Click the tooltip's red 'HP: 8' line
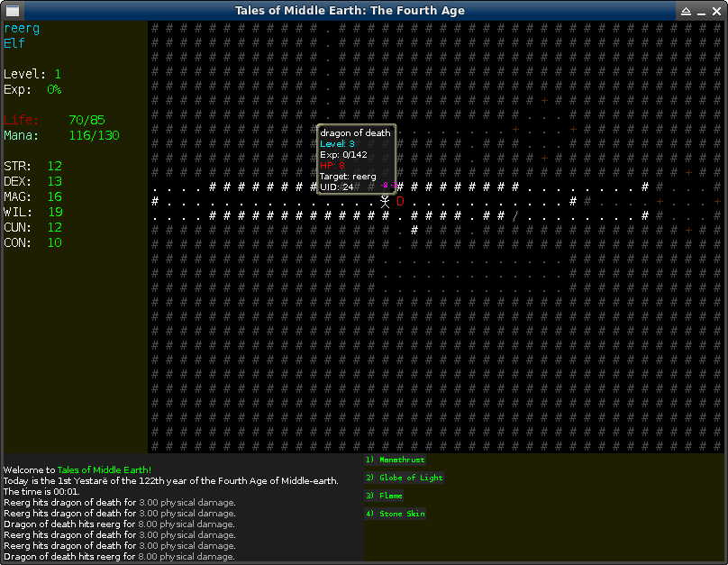This screenshot has width=728, height=565. click(332, 165)
